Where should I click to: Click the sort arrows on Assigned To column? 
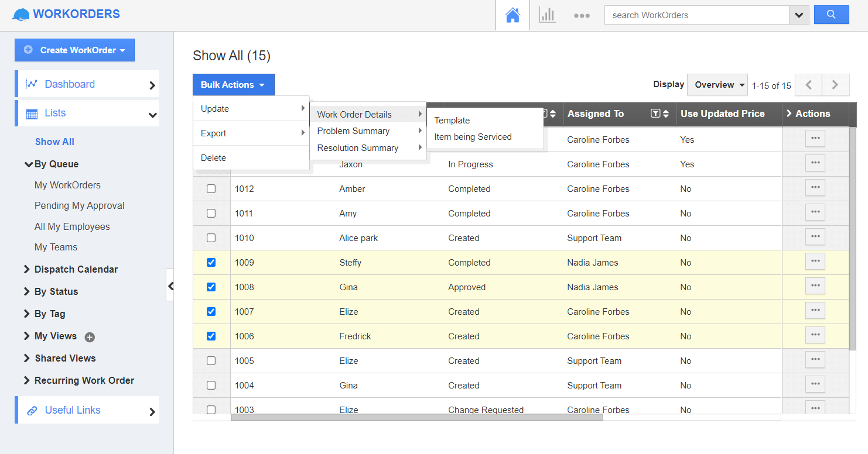coord(665,113)
